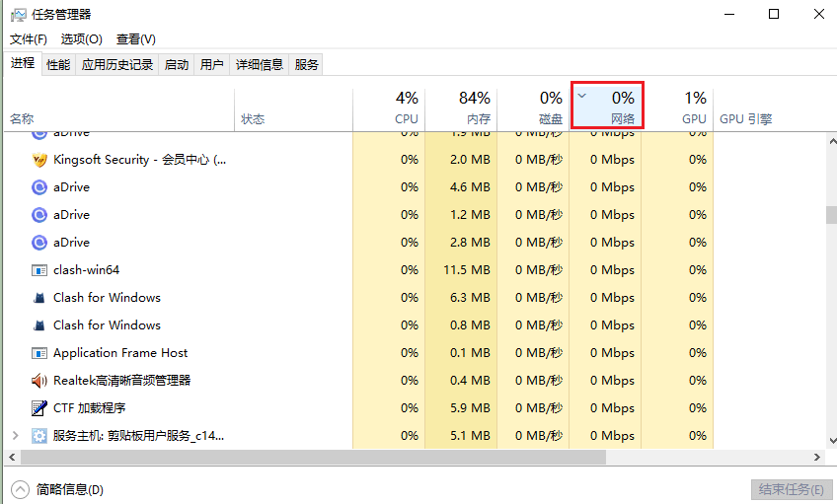Image resolution: width=837 pixels, height=504 pixels.
Task: Click the Task Manager title bar icon
Action: 18,15
